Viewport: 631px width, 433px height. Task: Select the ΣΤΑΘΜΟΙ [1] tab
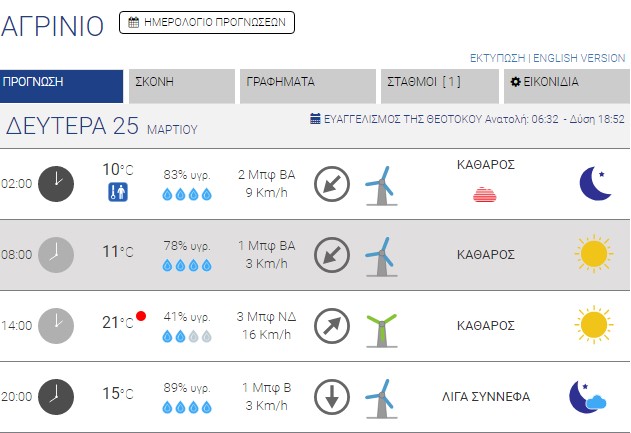coord(438,83)
